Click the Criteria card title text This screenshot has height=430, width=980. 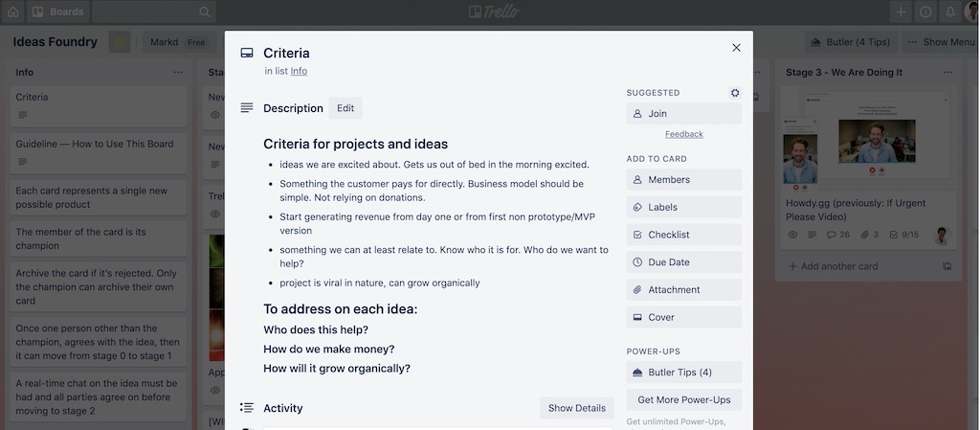(x=286, y=53)
